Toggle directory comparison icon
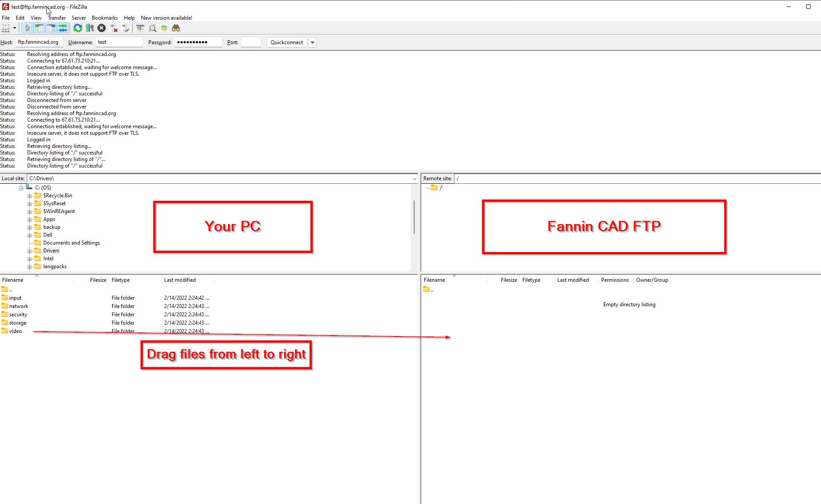The width and height of the screenshot is (821, 504). [x=152, y=28]
